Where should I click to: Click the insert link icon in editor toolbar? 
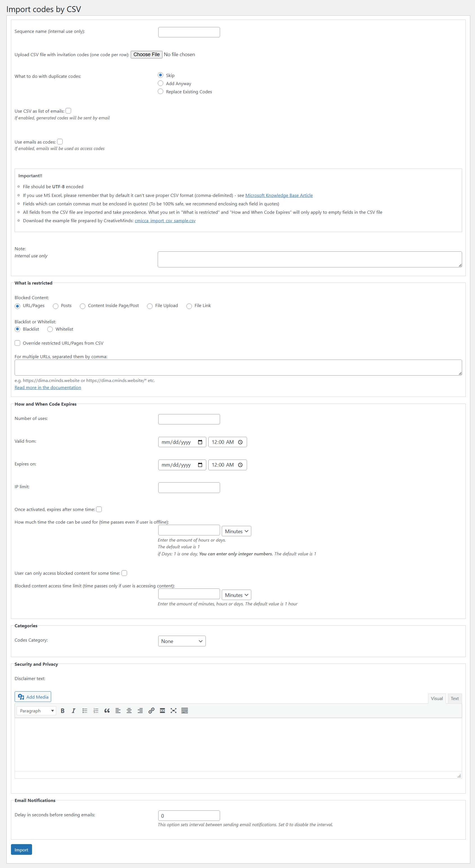click(x=151, y=711)
